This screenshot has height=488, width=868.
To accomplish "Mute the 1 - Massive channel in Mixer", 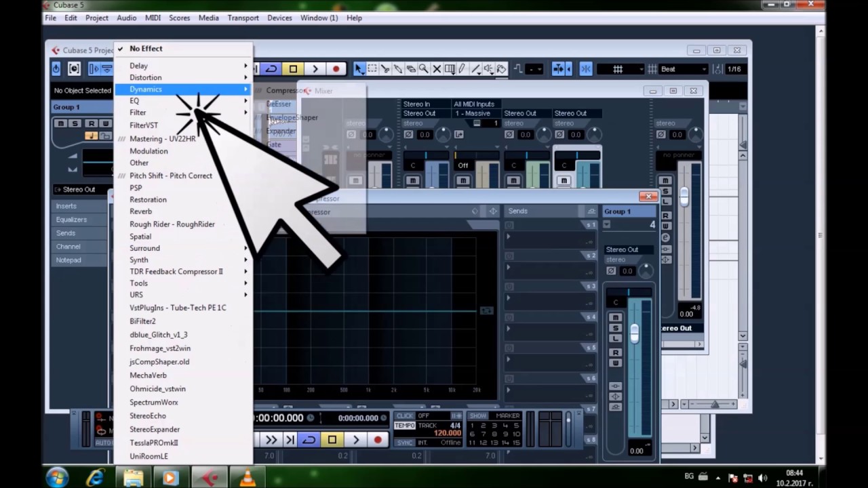I will [x=463, y=181].
